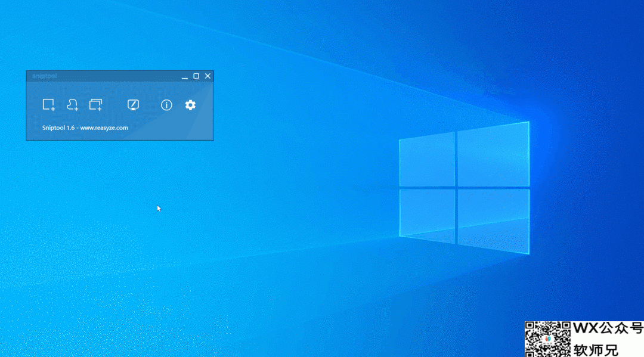Minimize the Sniptool window

point(185,76)
